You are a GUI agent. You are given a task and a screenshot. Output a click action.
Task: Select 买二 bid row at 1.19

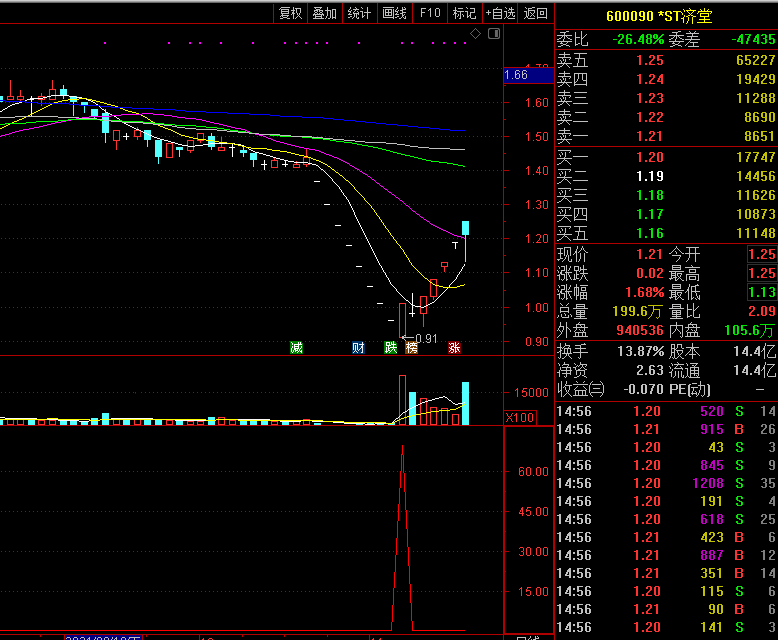[666, 176]
